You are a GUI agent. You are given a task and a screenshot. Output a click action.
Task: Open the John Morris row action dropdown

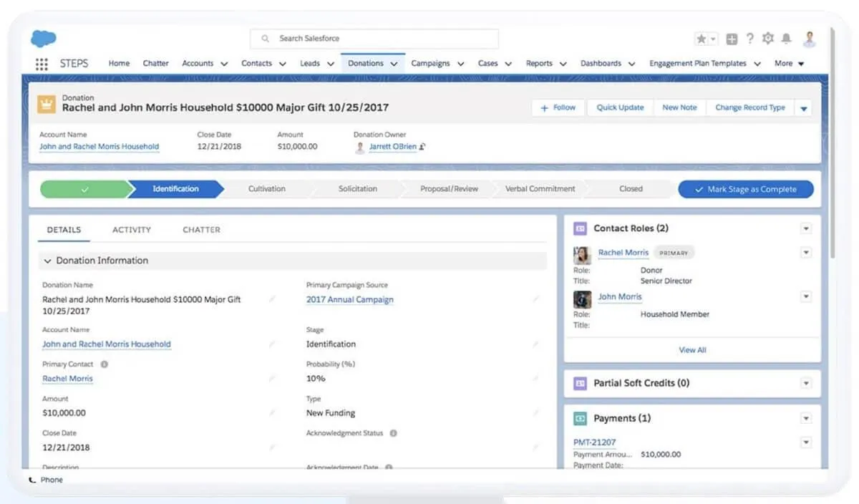point(806,296)
